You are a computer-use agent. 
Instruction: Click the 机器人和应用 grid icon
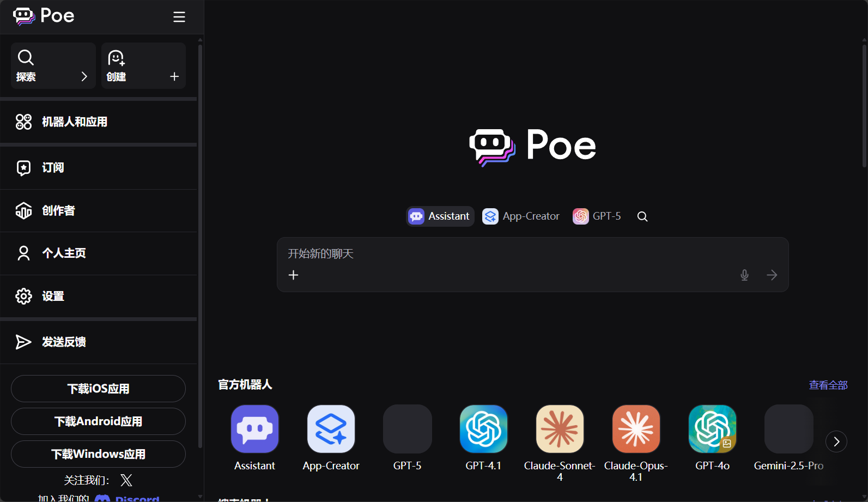point(23,122)
